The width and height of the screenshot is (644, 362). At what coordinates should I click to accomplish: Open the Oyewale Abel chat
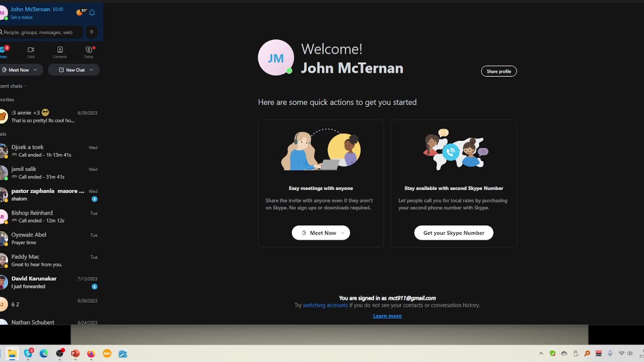[x=50, y=238]
